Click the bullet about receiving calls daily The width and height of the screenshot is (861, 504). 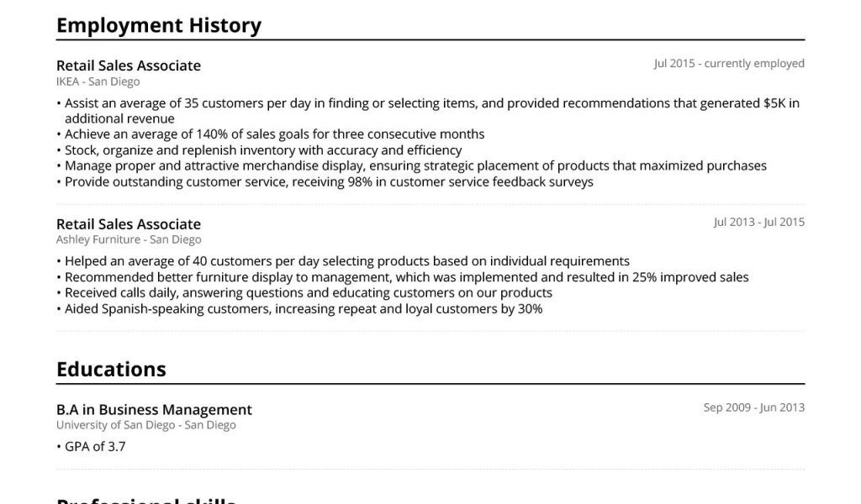click(308, 293)
